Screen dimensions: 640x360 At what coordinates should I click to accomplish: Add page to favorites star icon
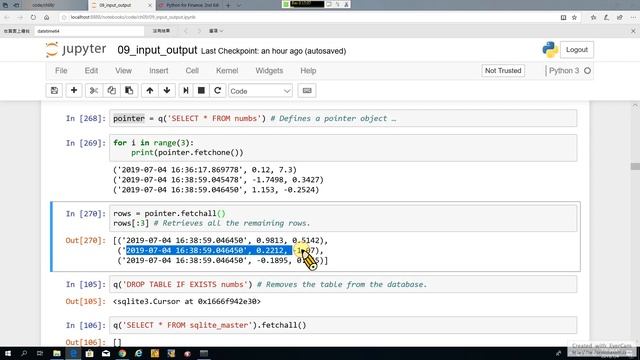574,18
